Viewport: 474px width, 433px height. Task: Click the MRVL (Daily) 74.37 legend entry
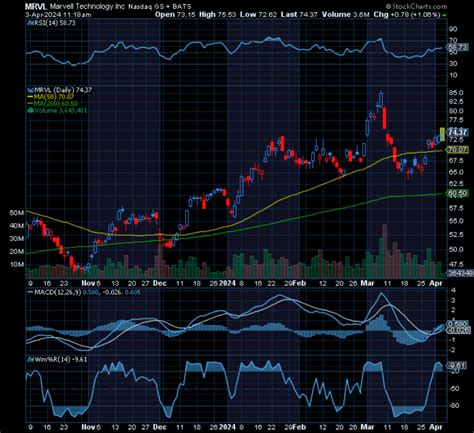62,90
